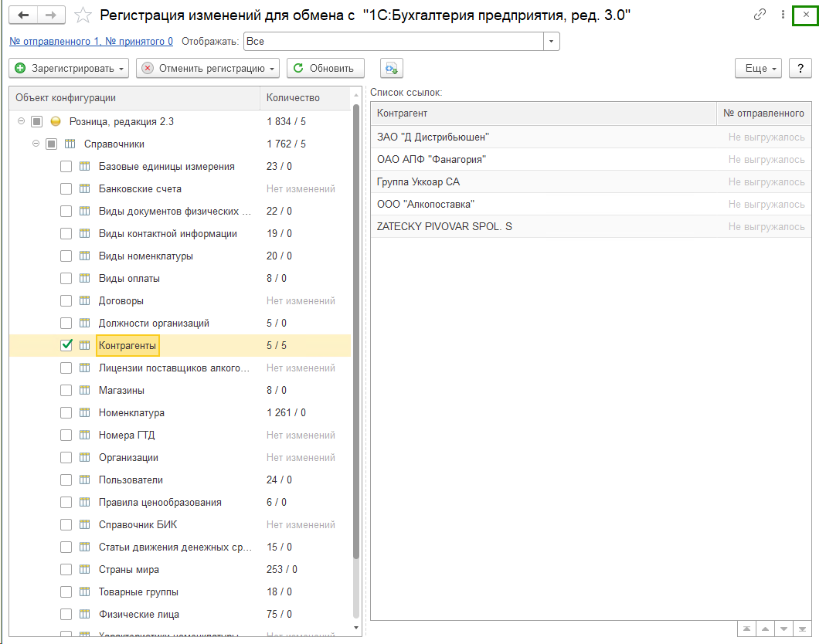Image resolution: width=826 pixels, height=644 pixels.
Task: Click the № отправленного column header
Action: pos(764,114)
